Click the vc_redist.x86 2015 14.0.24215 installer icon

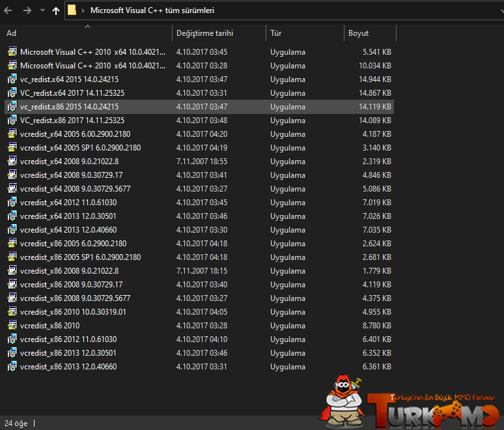(12, 106)
